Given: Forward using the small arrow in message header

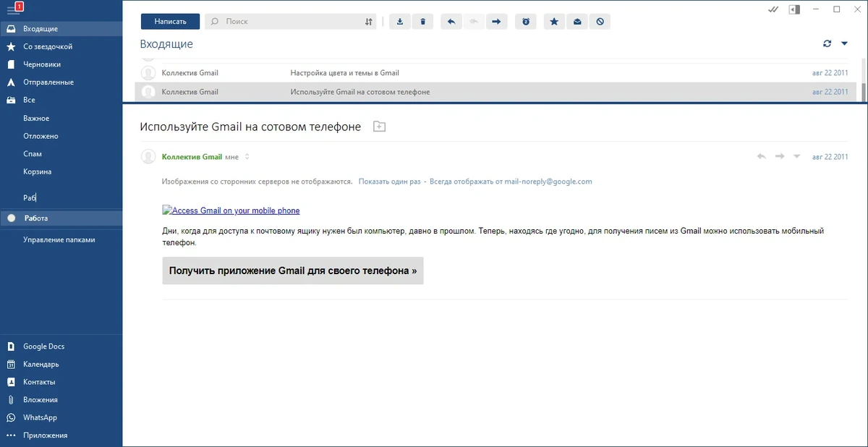Looking at the screenshot, I should click(x=780, y=156).
